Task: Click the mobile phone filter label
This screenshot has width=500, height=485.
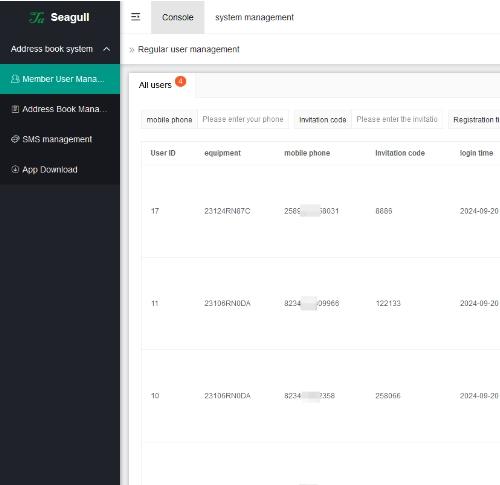Action: pyautogui.click(x=169, y=120)
